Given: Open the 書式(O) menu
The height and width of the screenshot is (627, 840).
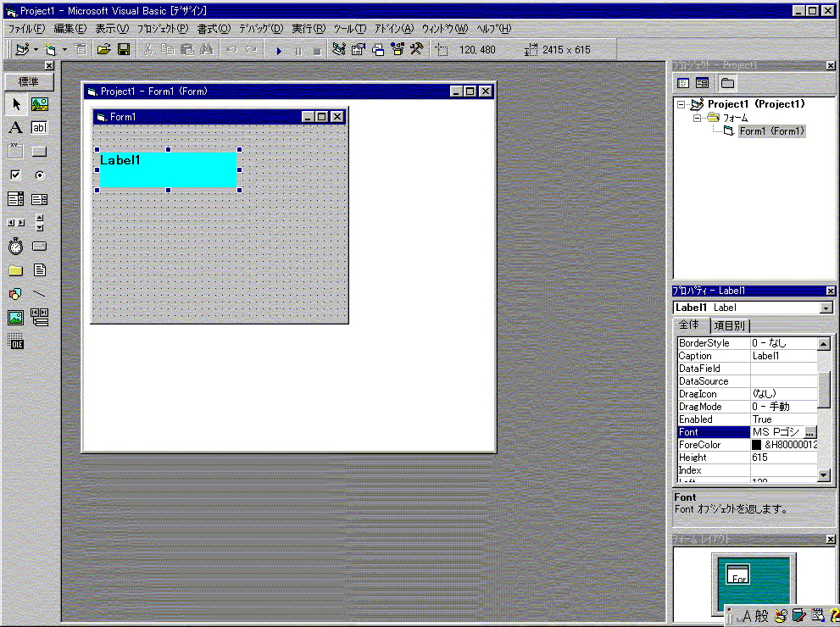Looking at the screenshot, I should tap(214, 29).
